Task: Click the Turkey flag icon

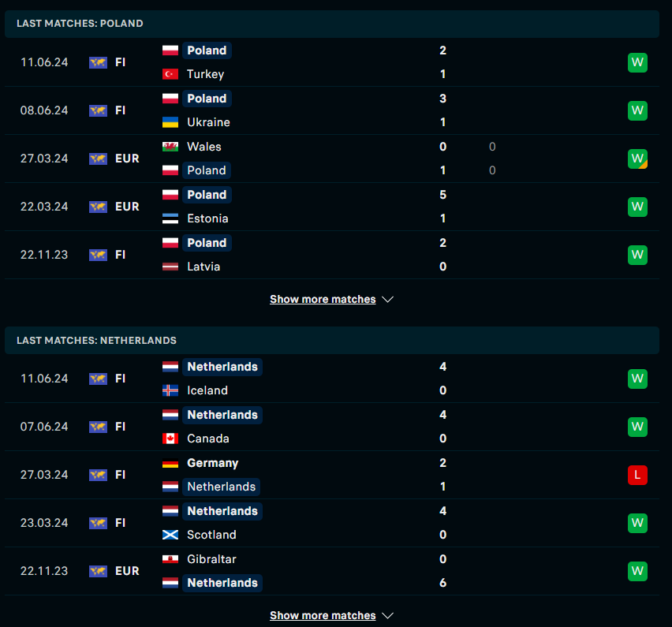Action: point(170,74)
